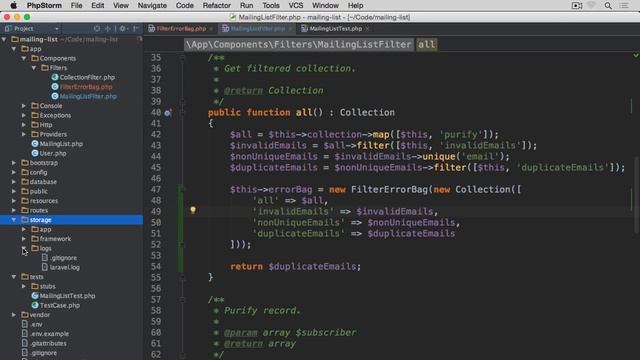This screenshot has width=640, height=360.
Task: Select CollectionFilter.php in project tree
Action: click(x=87, y=77)
